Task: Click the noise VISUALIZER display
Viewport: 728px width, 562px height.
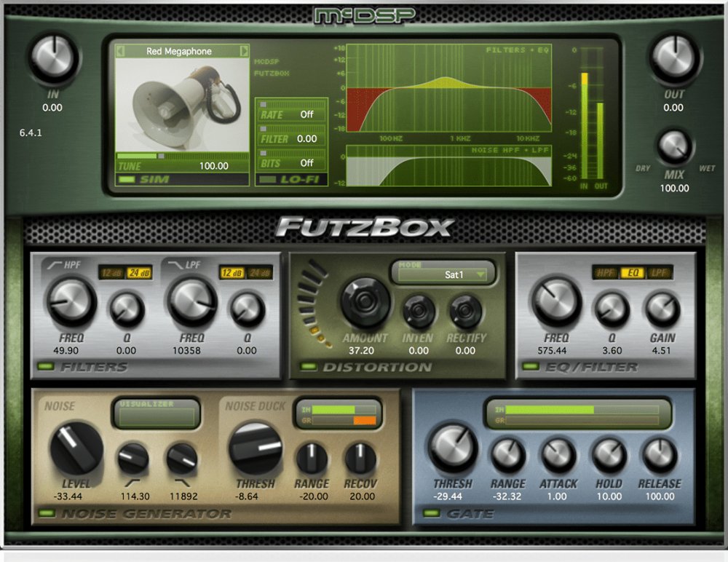Action: click(x=157, y=413)
